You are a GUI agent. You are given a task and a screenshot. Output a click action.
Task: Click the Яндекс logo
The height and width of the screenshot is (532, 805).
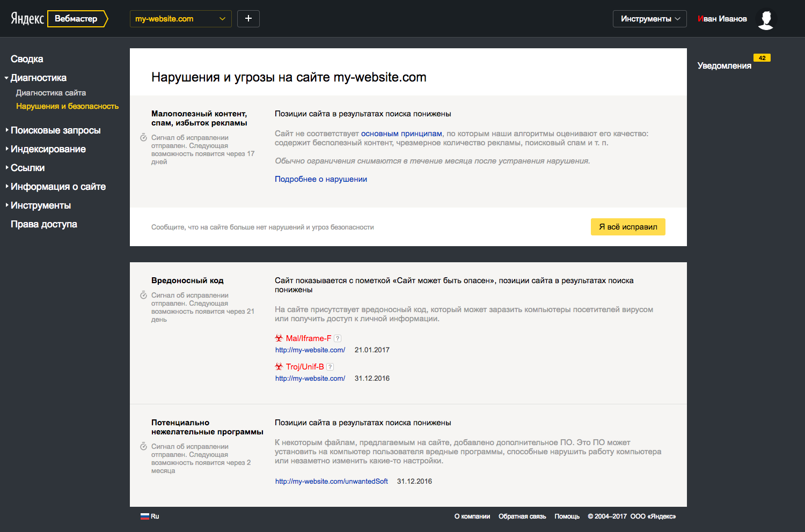[27, 19]
